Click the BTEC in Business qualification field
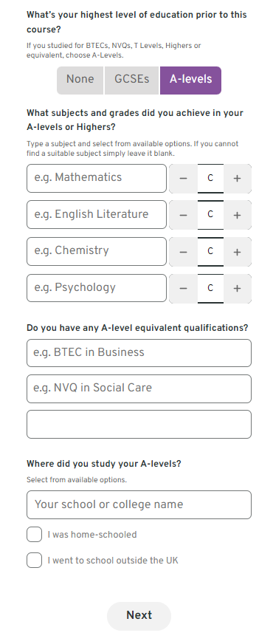 pyautogui.click(x=139, y=353)
